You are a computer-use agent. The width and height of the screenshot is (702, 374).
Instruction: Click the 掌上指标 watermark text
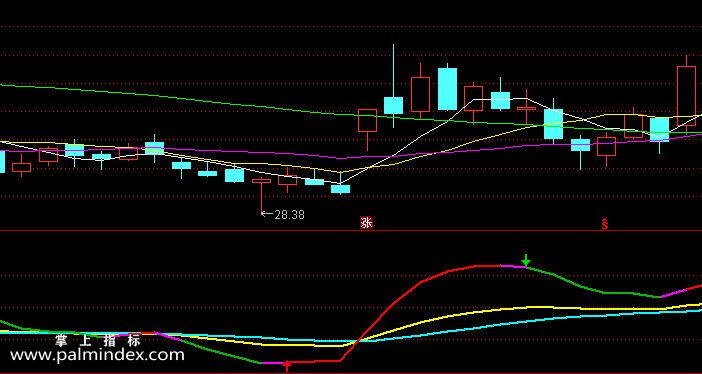point(98,340)
